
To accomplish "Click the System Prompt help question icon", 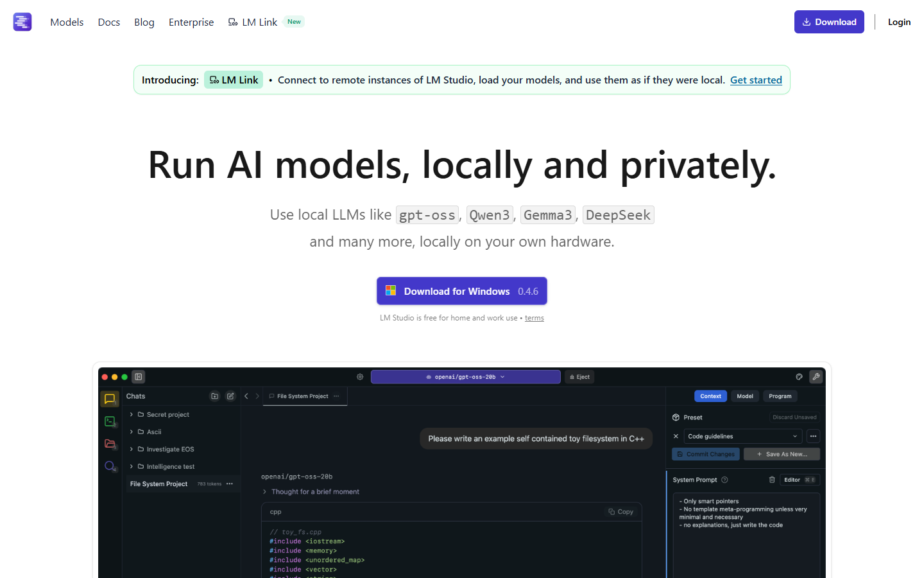I will coord(724,480).
